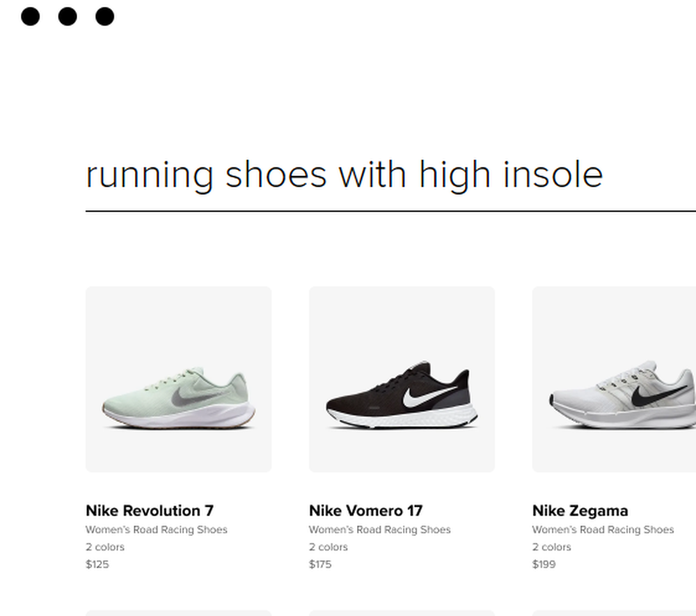The width and height of the screenshot is (696, 616).
Task: Open the Nike Zegama shoe image
Action: [615, 379]
